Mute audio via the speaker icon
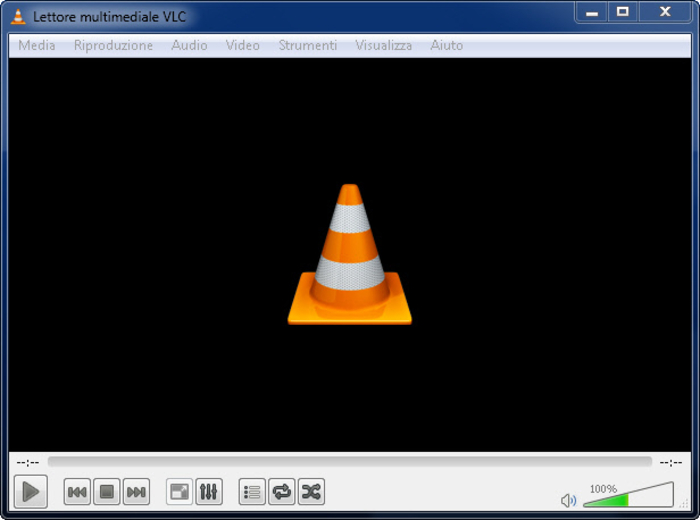Image resolution: width=700 pixels, height=520 pixels. [568, 500]
